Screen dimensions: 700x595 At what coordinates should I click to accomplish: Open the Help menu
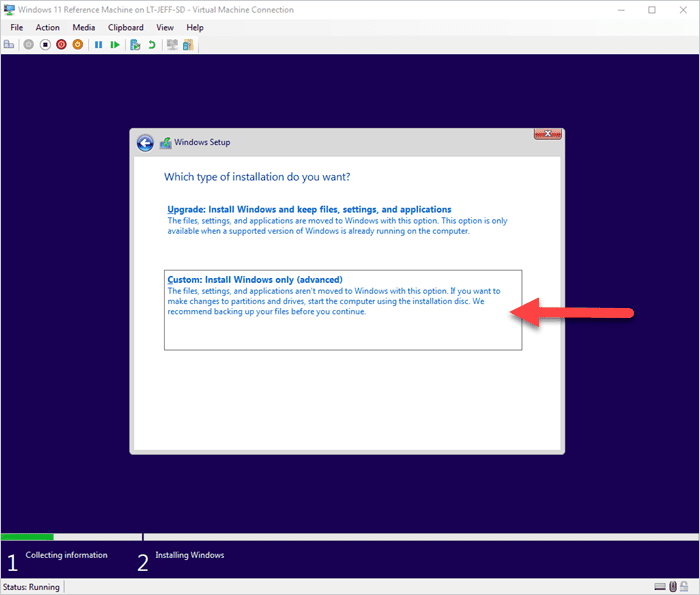click(x=195, y=28)
